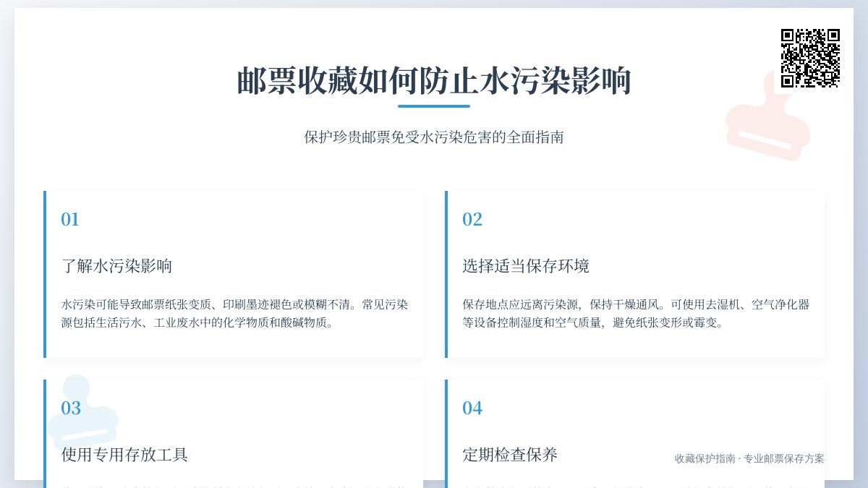This screenshot has height=488, width=868.
Task: Click the number badge 02 on second card
Action: (473, 219)
